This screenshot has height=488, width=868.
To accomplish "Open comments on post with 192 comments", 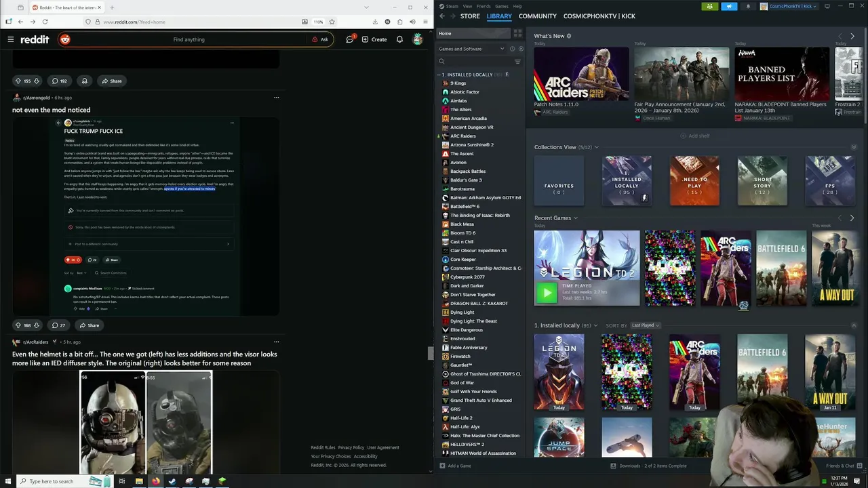I will pyautogui.click(x=60, y=81).
